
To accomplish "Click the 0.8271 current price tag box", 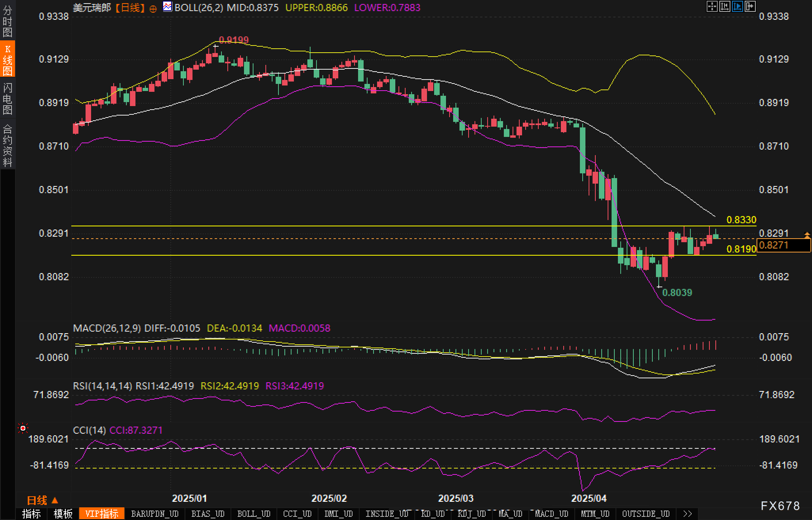I will click(x=783, y=245).
